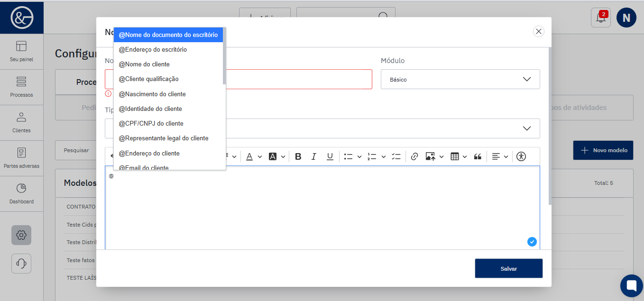Click the ampersand logo at top left
Viewport: 644px width, 301px height.
point(21,17)
